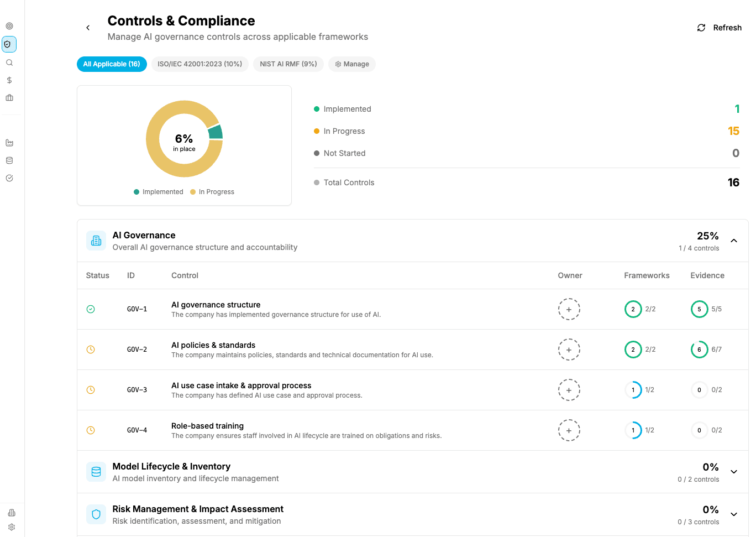Click the search icon in the sidebar

click(x=9, y=62)
